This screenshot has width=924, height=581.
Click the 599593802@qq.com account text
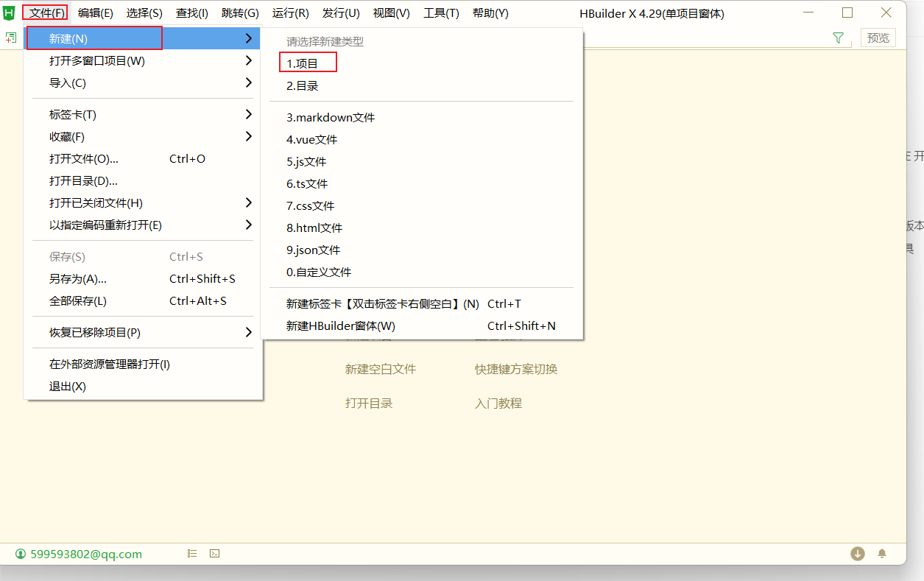tap(86, 554)
